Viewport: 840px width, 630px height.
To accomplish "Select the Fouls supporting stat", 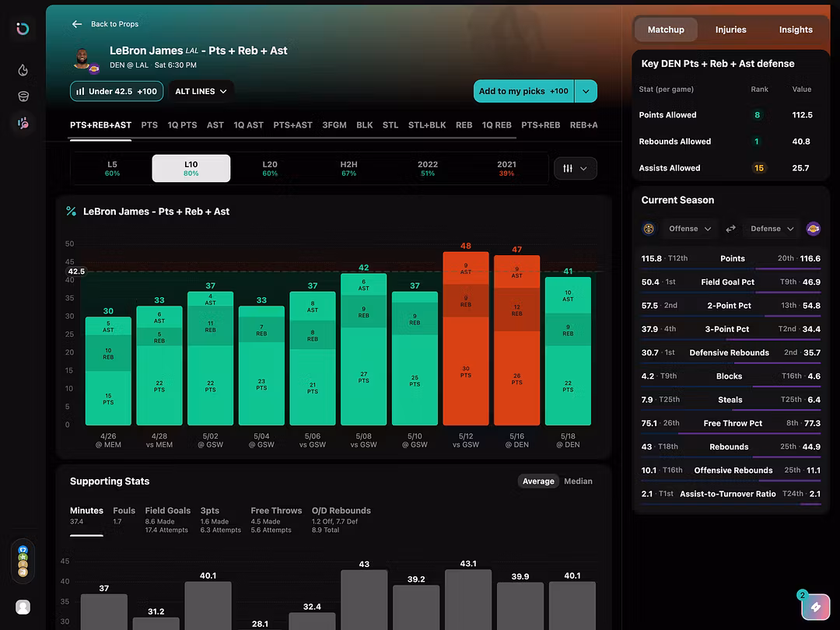I will click(124, 516).
